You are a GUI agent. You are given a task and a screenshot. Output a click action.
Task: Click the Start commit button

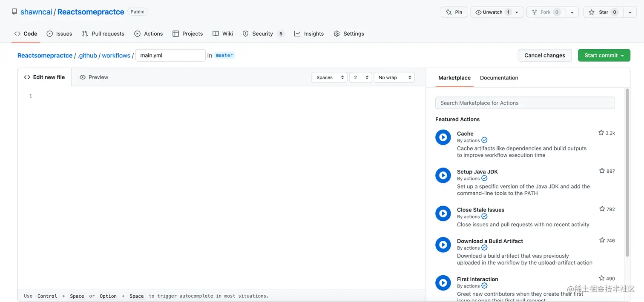pyautogui.click(x=604, y=55)
